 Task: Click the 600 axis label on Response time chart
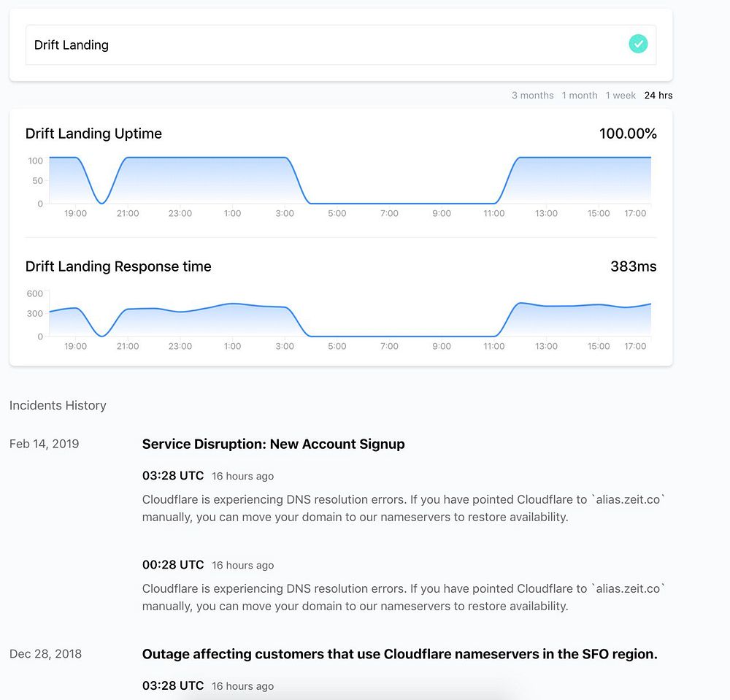35,293
